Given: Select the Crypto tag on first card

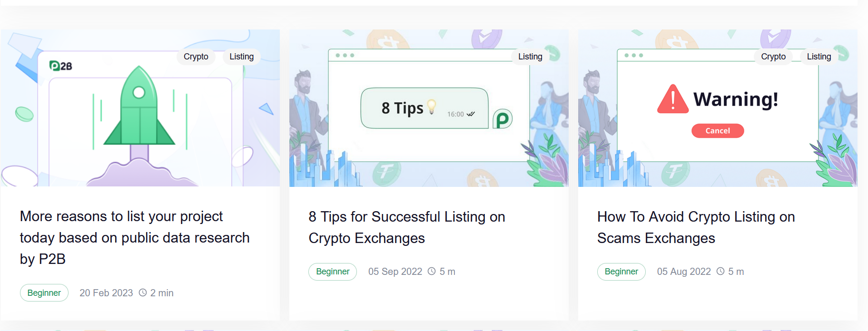Looking at the screenshot, I should (196, 57).
